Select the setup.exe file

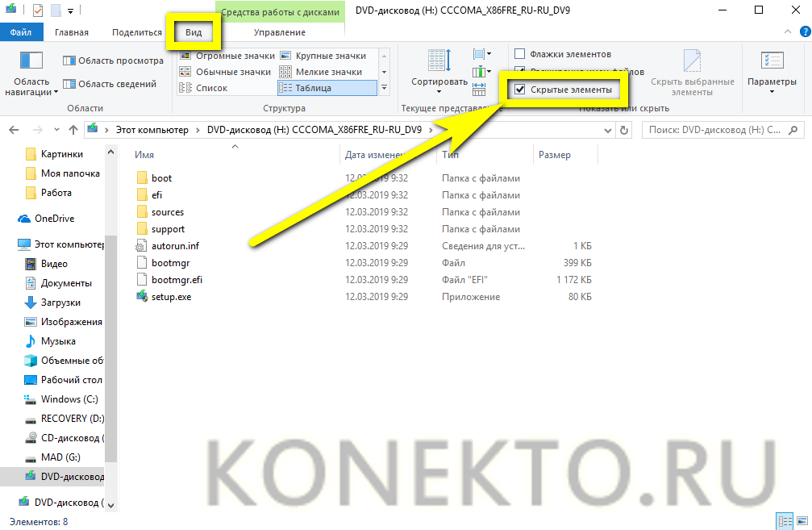(171, 297)
